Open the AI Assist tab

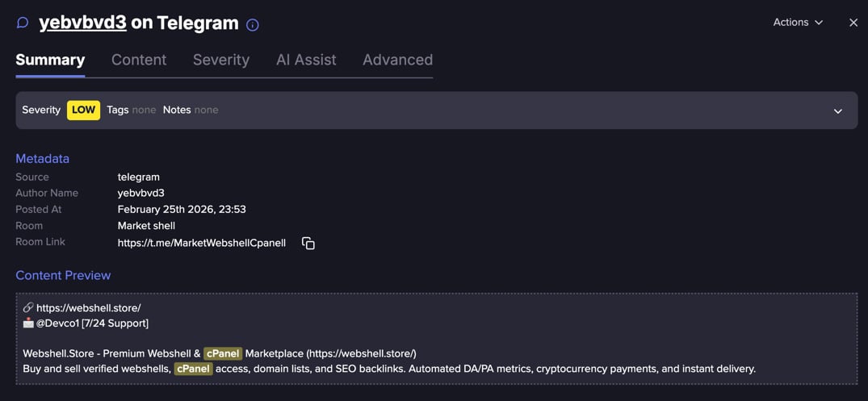[x=306, y=60]
